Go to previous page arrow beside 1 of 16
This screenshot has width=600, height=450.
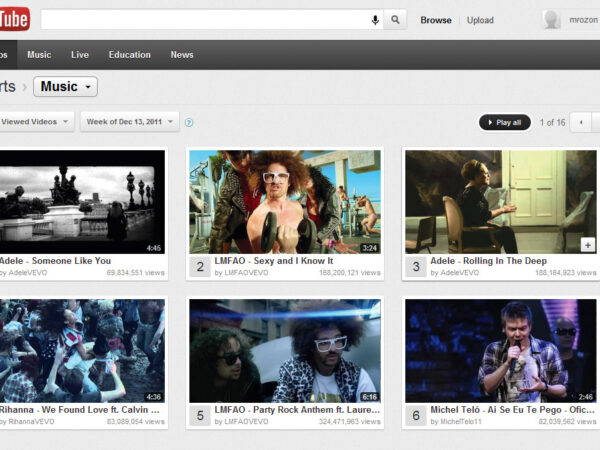(x=579, y=122)
